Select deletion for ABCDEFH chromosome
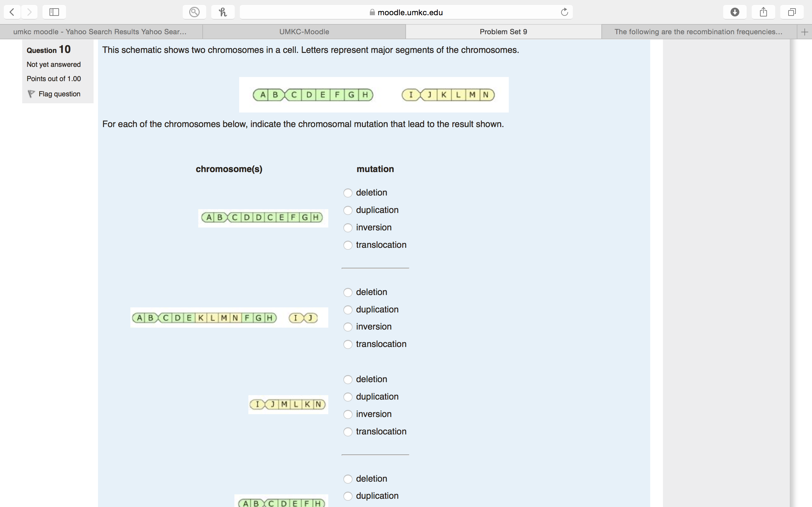812x507 pixels. 348,479
